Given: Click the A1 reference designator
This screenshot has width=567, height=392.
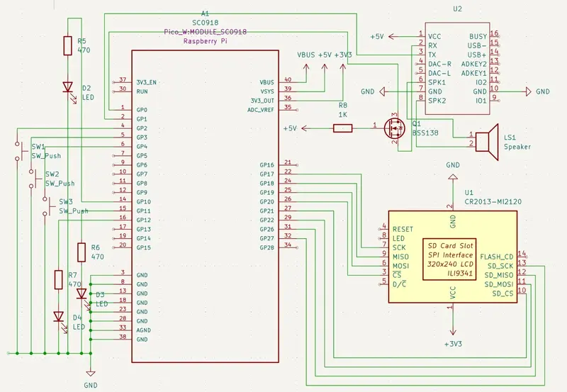Looking at the screenshot, I should 205,13.
